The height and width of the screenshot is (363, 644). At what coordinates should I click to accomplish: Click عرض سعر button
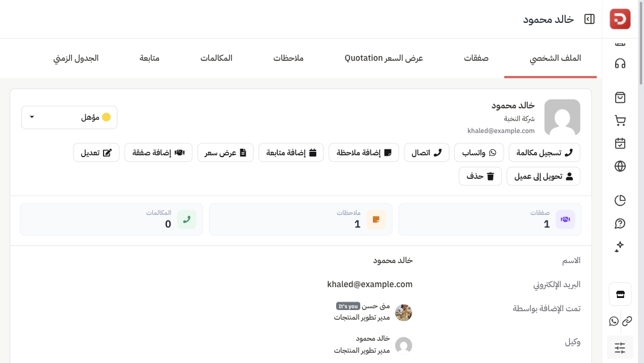(x=225, y=152)
